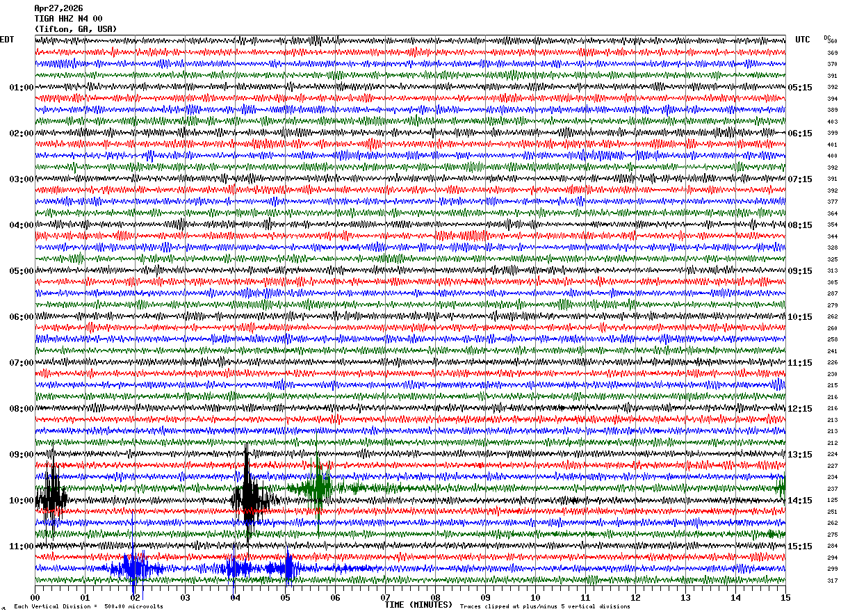This screenshot has height=616, width=841.
Task: Click the blue burst near minute 05 at bottom
Action: (288, 569)
